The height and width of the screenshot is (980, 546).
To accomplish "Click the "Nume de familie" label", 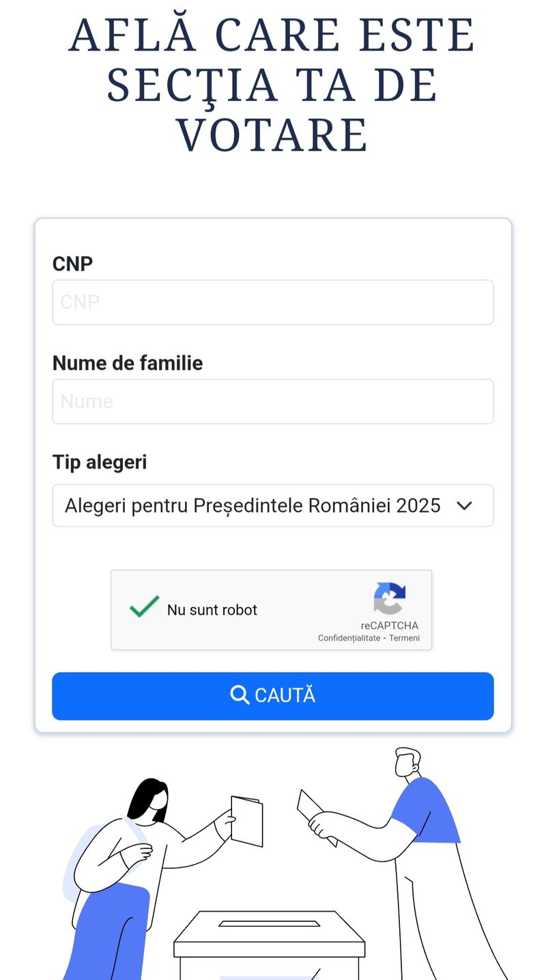I will coord(128,363).
